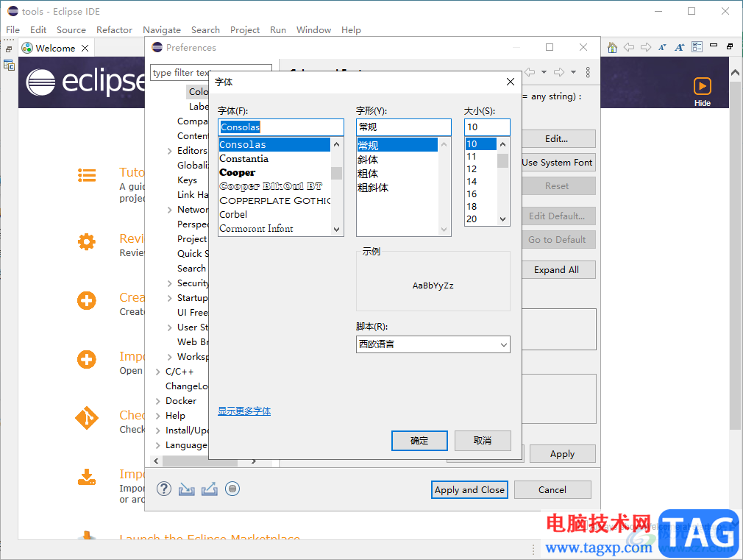The image size is (743, 560).
Task: Click the Home icon in Welcome toolbar
Action: [612, 47]
